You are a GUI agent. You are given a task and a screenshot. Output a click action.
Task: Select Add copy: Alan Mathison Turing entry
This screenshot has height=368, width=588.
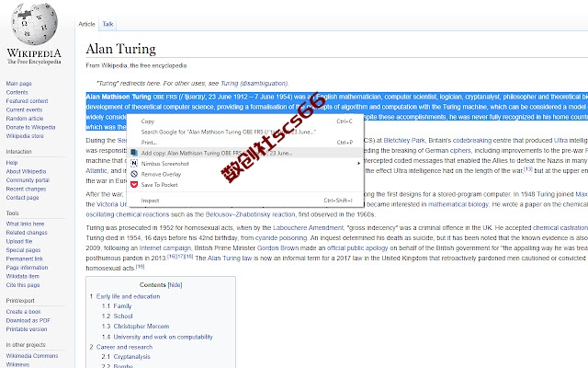click(246, 153)
